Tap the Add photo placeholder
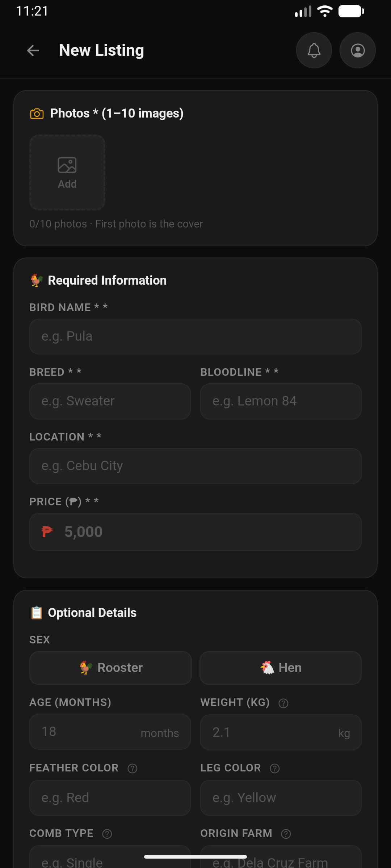The height and width of the screenshot is (868, 391). (x=67, y=173)
